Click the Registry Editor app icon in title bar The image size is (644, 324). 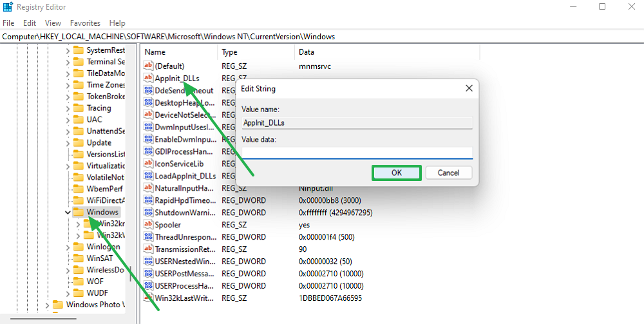[x=8, y=7]
